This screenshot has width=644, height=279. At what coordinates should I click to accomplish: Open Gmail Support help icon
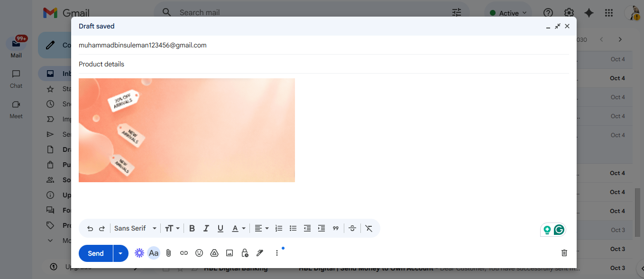(x=548, y=13)
